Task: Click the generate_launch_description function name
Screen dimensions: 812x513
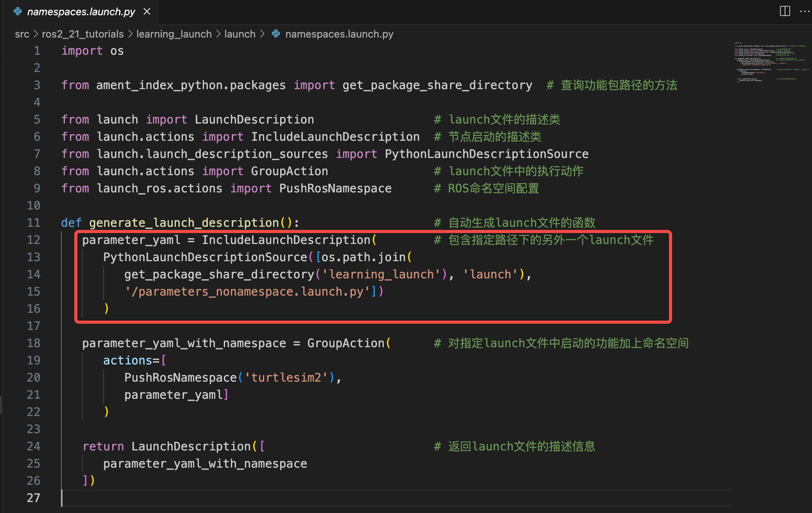Action: coord(184,223)
